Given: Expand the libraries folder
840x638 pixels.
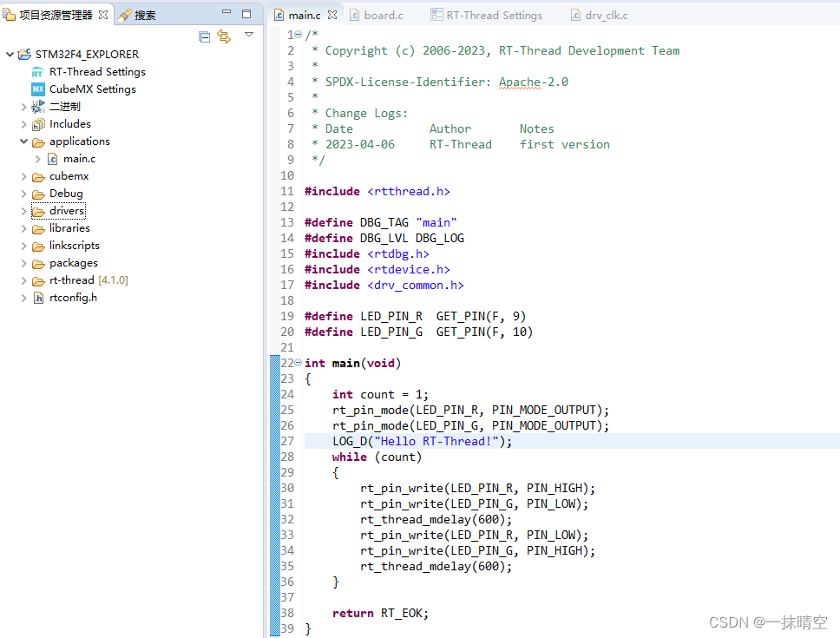Looking at the screenshot, I should point(23,229).
